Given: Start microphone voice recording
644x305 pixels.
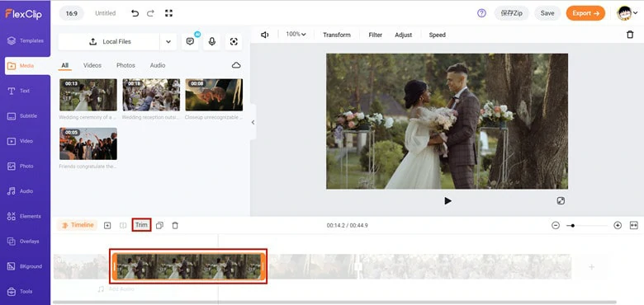Looking at the screenshot, I should tap(212, 41).
